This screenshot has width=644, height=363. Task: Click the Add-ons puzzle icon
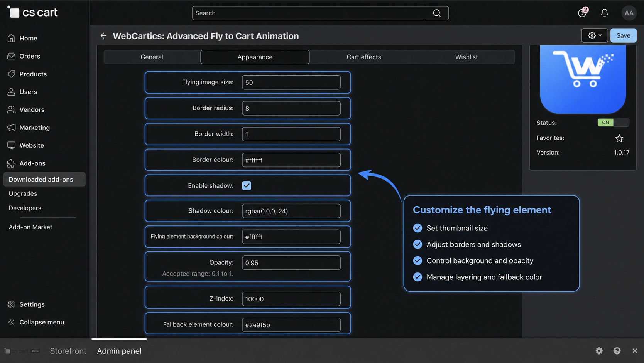click(12, 163)
